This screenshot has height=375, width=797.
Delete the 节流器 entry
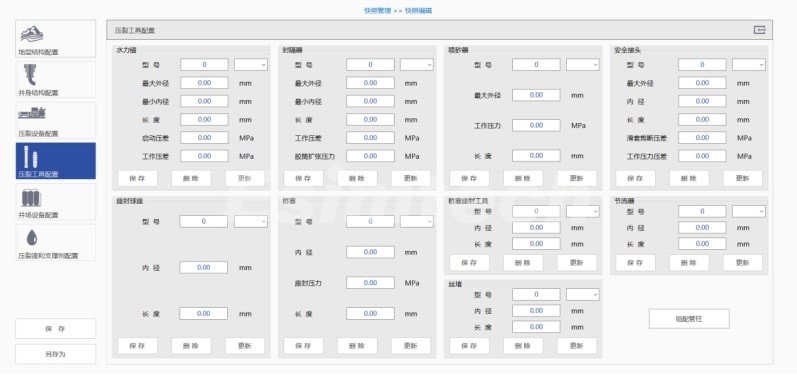[689, 263]
